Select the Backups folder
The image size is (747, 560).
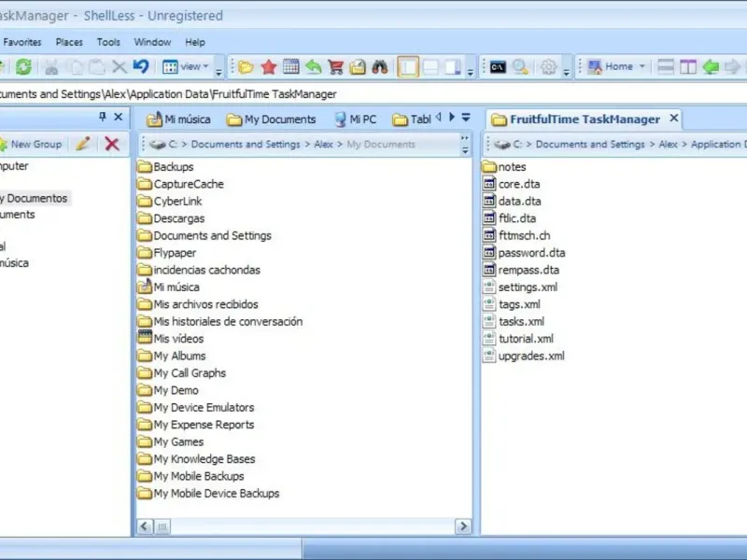(x=165, y=167)
